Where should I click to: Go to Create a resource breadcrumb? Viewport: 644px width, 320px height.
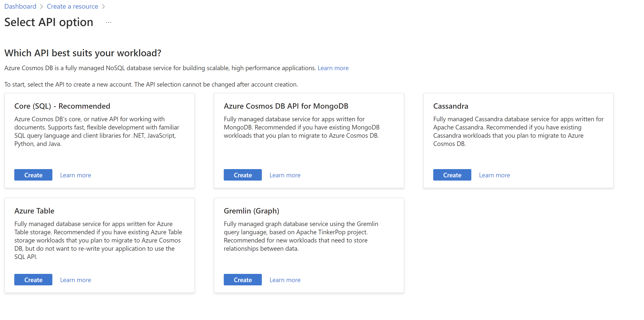[x=72, y=6]
